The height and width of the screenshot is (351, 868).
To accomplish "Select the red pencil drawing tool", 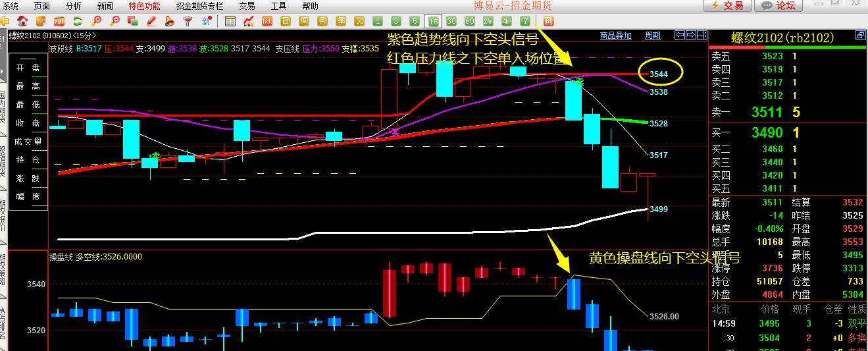I will (151, 21).
